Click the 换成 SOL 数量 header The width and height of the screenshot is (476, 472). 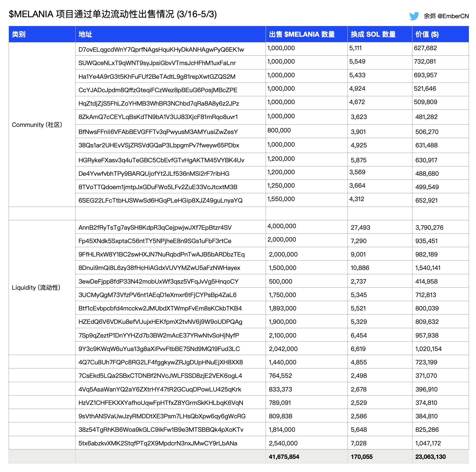pos(374,34)
